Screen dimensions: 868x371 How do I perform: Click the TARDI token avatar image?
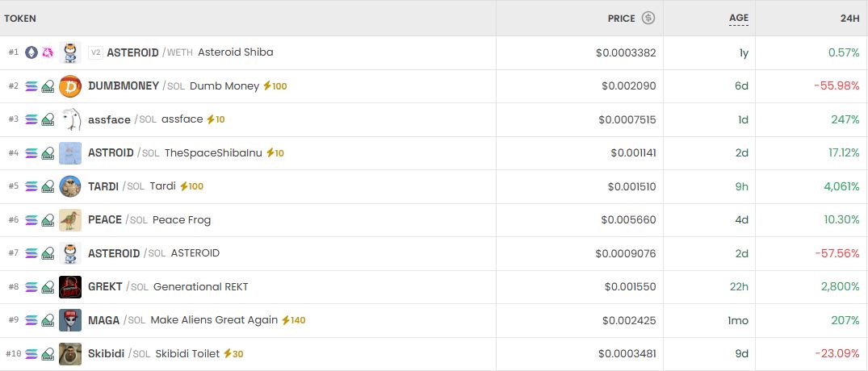click(x=70, y=186)
